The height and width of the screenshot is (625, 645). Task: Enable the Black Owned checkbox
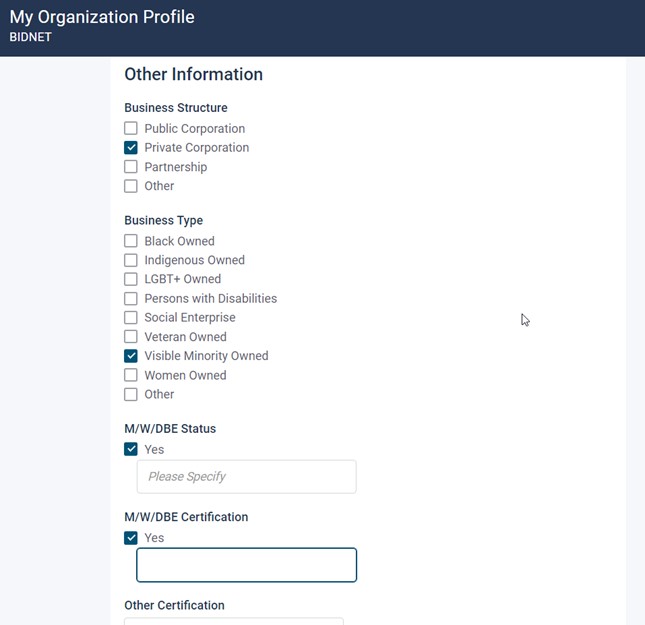coord(131,241)
